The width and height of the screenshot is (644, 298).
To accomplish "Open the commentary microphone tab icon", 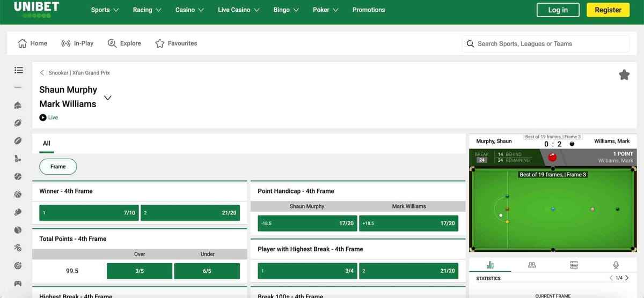I will [x=616, y=265].
